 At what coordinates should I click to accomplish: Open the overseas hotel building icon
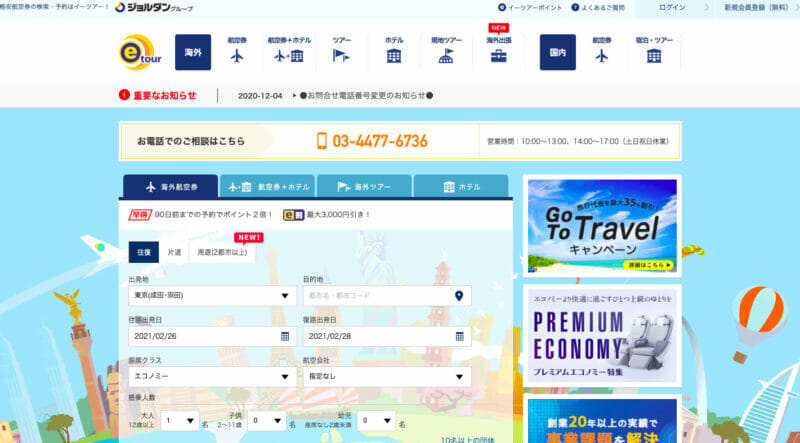(394, 56)
